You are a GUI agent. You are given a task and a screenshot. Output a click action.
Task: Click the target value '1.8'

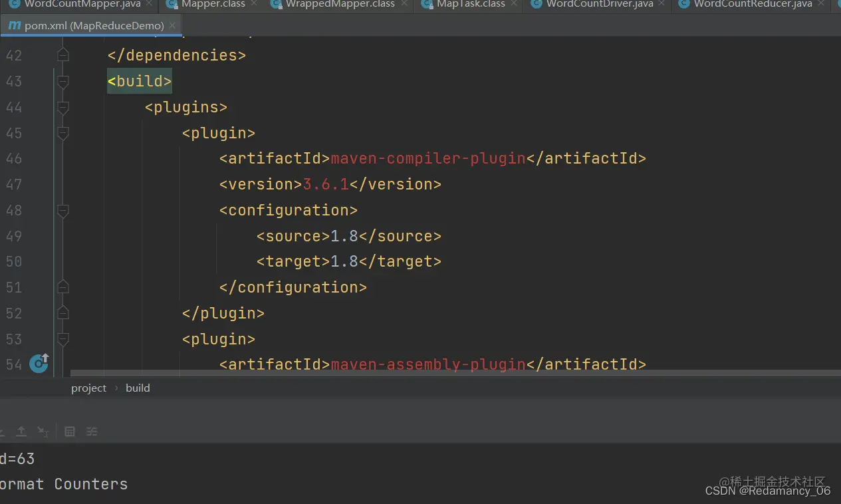pos(344,261)
